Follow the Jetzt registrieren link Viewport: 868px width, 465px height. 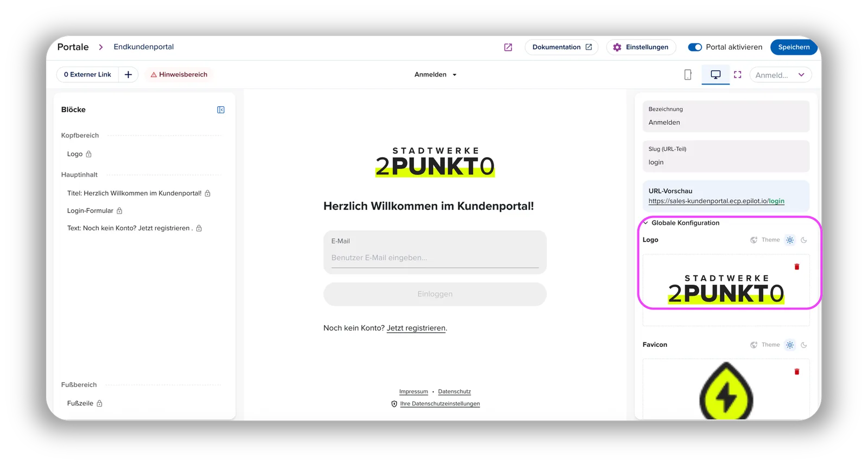416,328
